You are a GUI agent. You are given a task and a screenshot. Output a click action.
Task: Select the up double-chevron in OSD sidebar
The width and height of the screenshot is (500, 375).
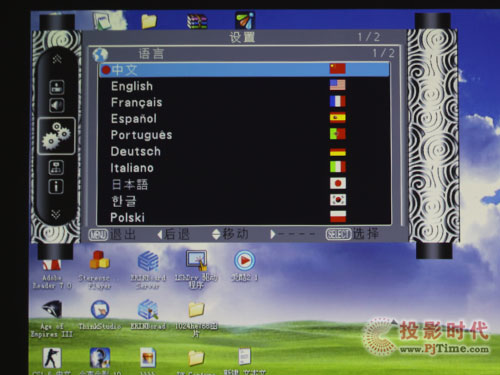click(x=57, y=59)
